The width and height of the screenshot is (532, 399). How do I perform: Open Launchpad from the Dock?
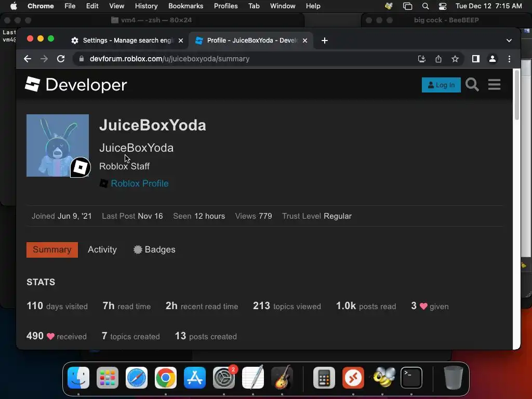pyautogui.click(x=108, y=378)
